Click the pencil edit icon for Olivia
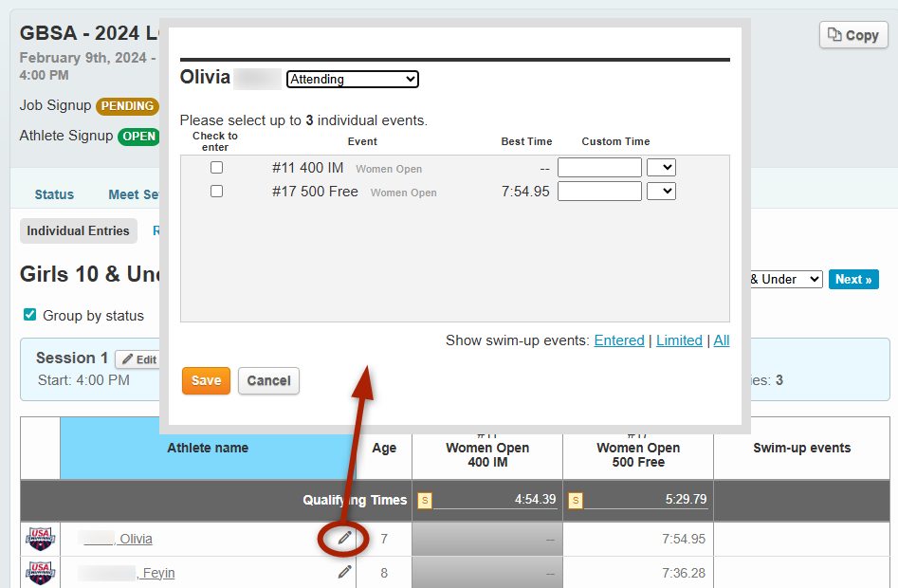This screenshot has height=588, width=898. coord(344,539)
